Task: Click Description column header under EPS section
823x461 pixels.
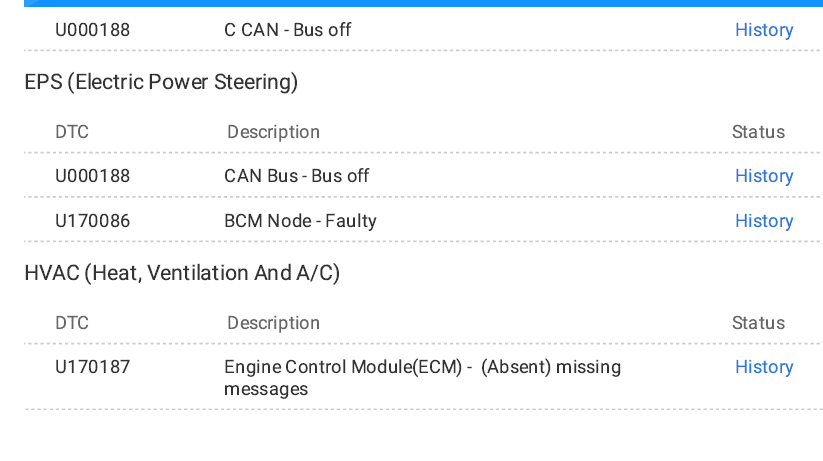Action: pos(273,132)
